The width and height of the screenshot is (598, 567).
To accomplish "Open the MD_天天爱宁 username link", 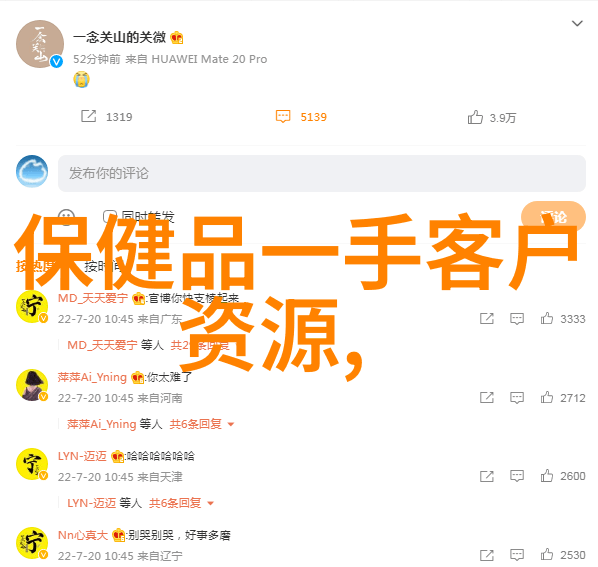I will pos(93,298).
